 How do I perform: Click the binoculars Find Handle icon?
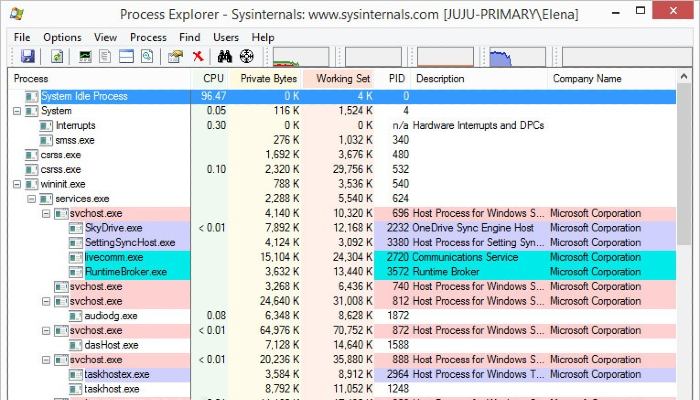[x=225, y=57]
